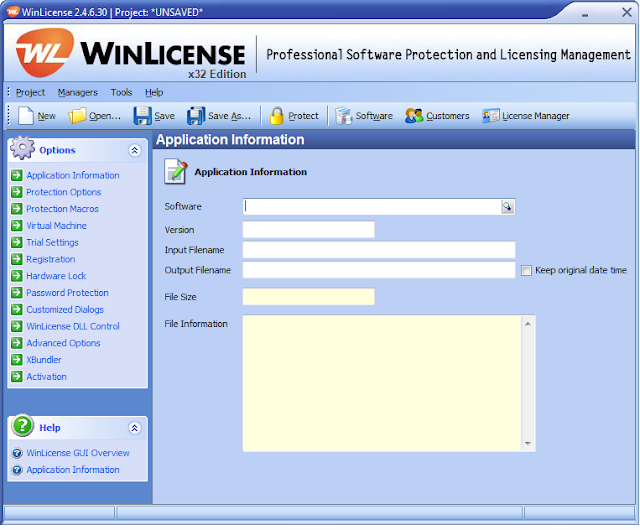Open the Protection Macros section

(x=62, y=209)
